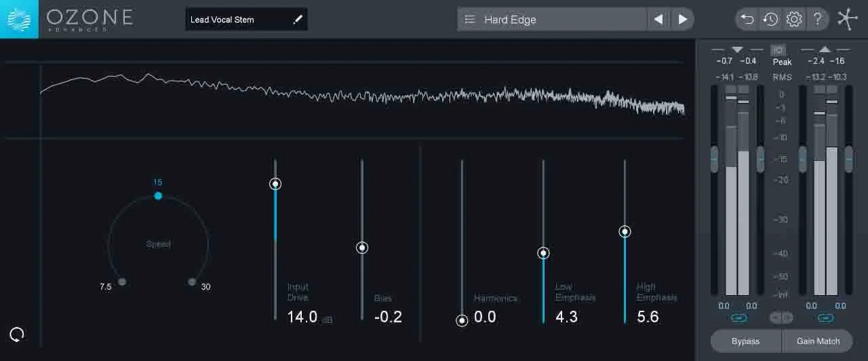868x361 pixels.
Task: Click the output RMS reading -13.2
Action: click(x=815, y=77)
